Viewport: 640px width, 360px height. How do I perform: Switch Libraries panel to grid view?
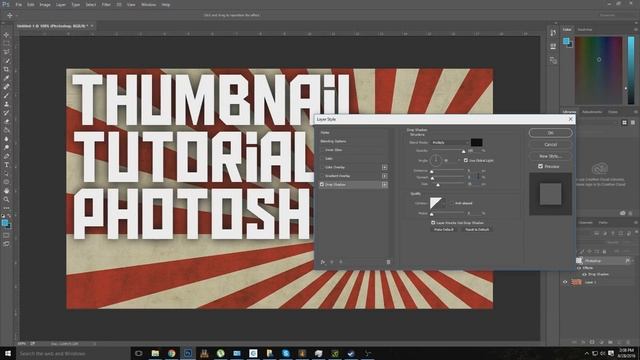point(624,122)
